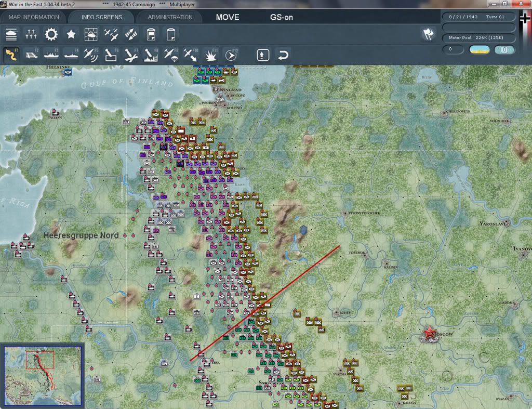Click the date and turn display
Screen dimensions: 532x409
click(478, 17)
